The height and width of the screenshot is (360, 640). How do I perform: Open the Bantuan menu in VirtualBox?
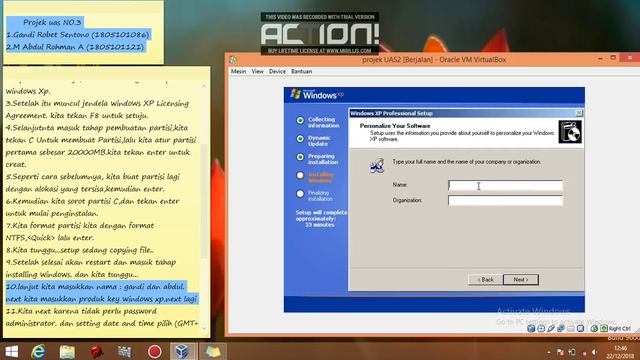click(x=301, y=71)
